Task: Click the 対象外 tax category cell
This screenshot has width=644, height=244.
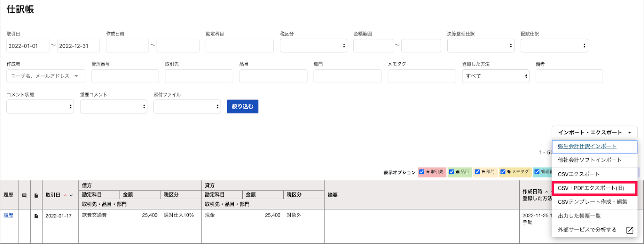Action: tap(294, 215)
